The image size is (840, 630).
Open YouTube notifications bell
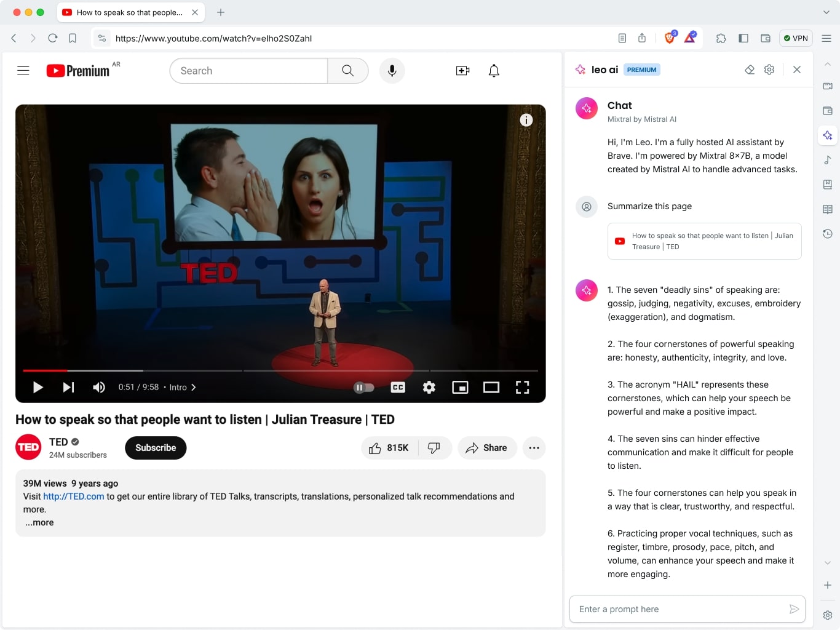(494, 71)
